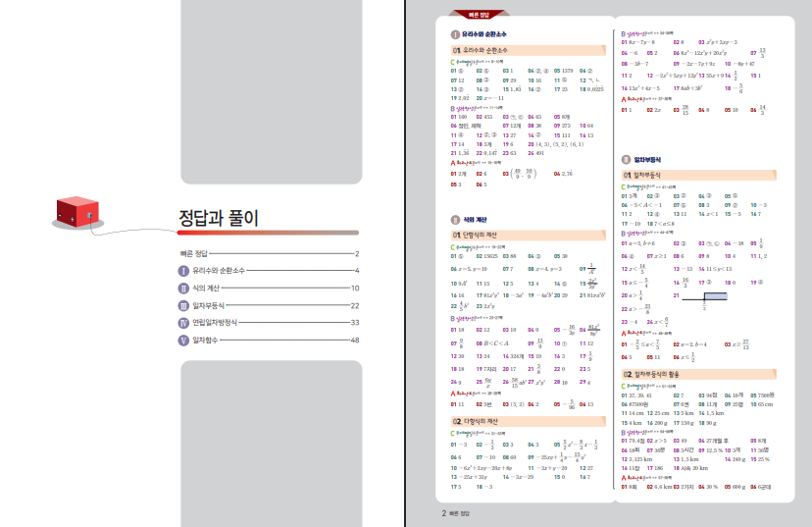The width and height of the screenshot is (812, 527).
Task: Click page number 10 in the contents
Action: coord(355,288)
